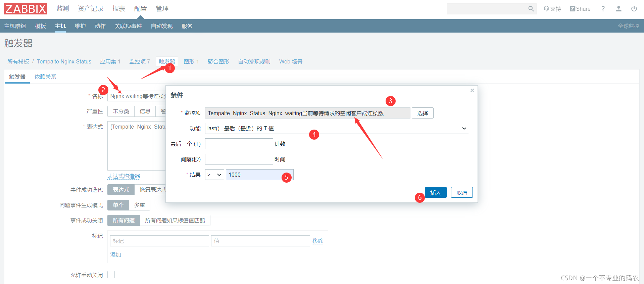Open the Share link

click(x=580, y=9)
